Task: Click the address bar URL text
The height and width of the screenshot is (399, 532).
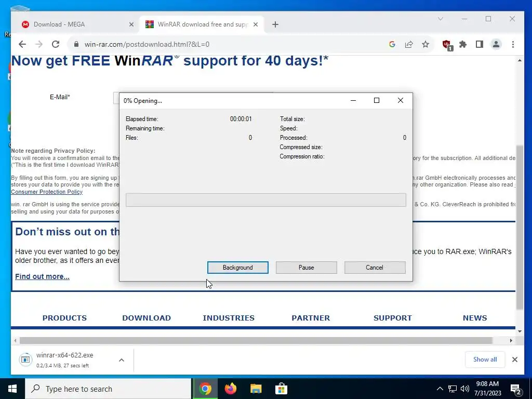Action: [147, 44]
